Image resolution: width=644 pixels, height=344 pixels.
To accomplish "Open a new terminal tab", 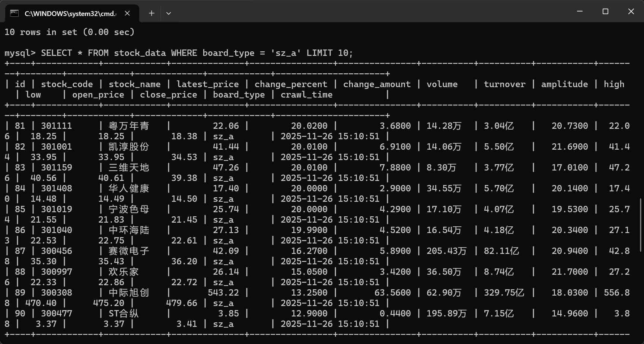I will [x=152, y=13].
